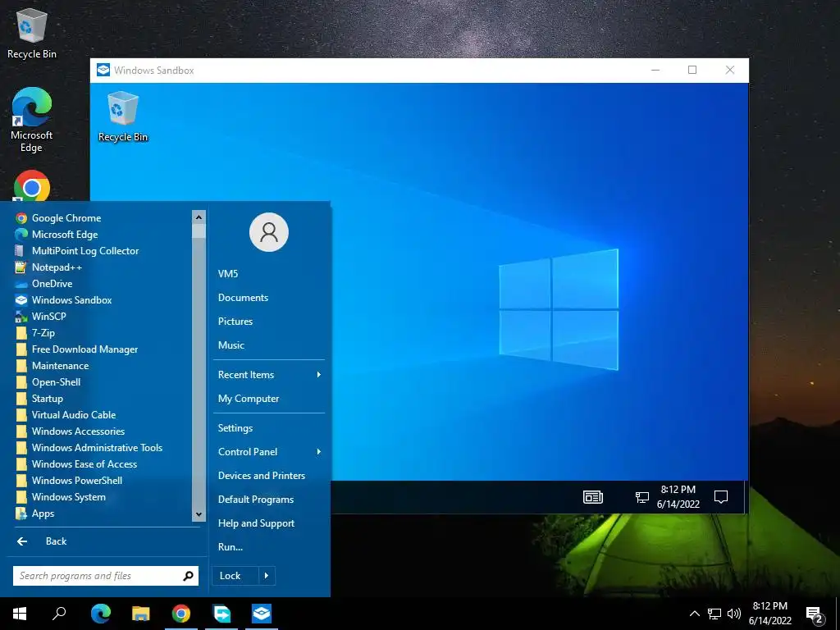Open the Sandbox notification center icon
The image size is (840, 630).
tap(721, 497)
